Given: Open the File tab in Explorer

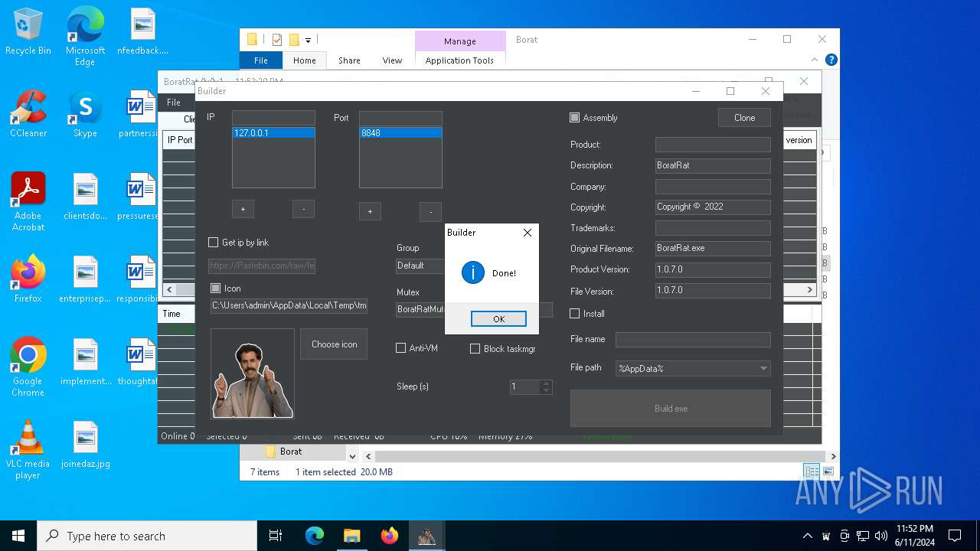Looking at the screenshot, I should [x=261, y=60].
